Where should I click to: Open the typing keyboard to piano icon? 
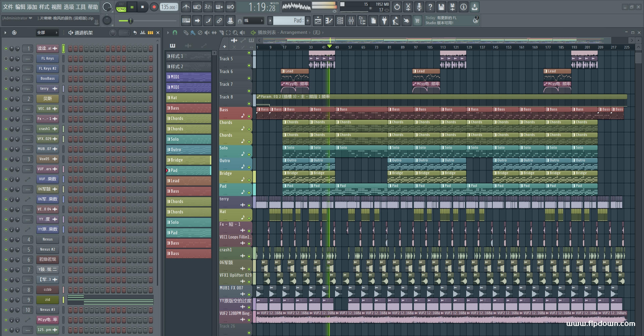[186, 21]
